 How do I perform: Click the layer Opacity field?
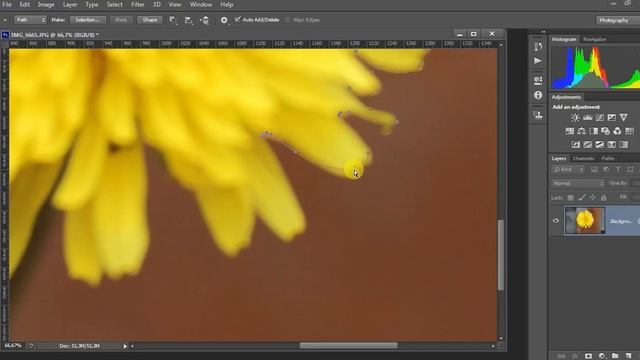(x=636, y=183)
